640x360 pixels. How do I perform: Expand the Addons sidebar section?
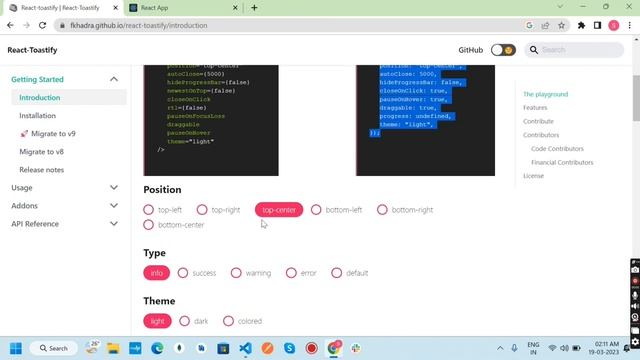click(x=114, y=206)
